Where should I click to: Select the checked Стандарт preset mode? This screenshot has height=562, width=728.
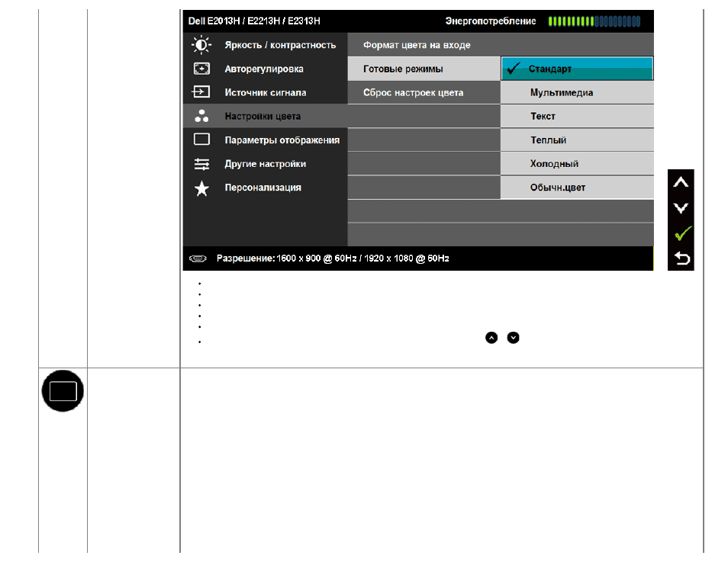(x=577, y=69)
